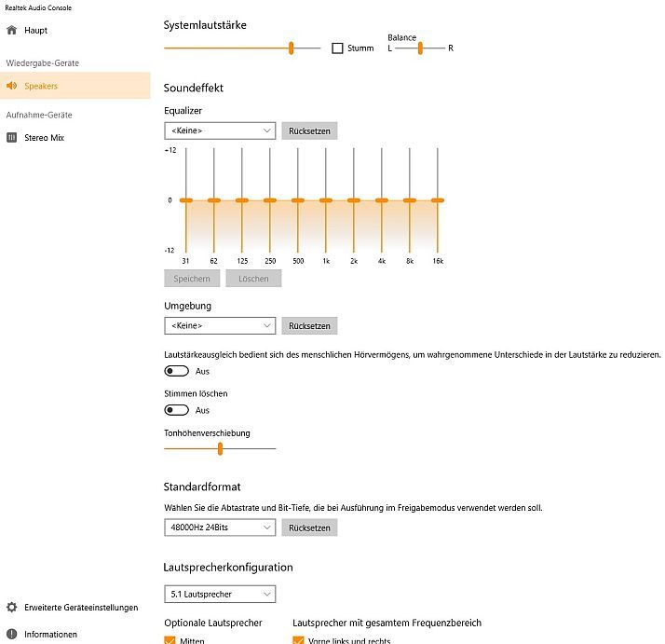The image size is (665, 644).
Task: Open the Equalizer preset dropdown
Action: (x=220, y=130)
